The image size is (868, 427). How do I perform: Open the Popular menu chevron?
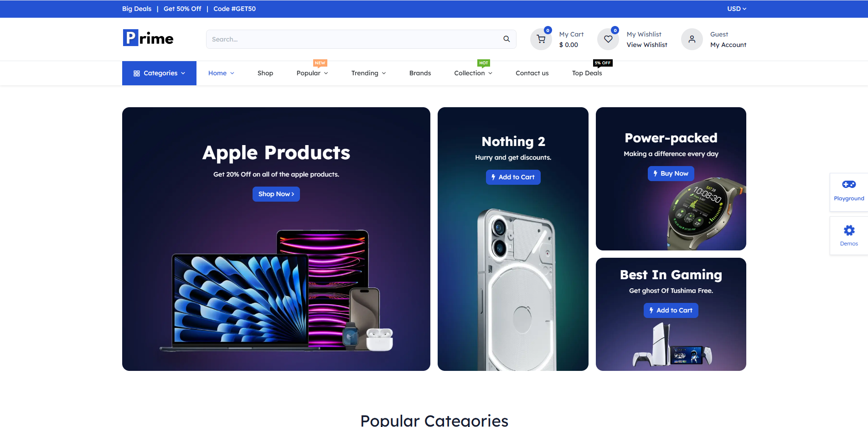(x=326, y=73)
